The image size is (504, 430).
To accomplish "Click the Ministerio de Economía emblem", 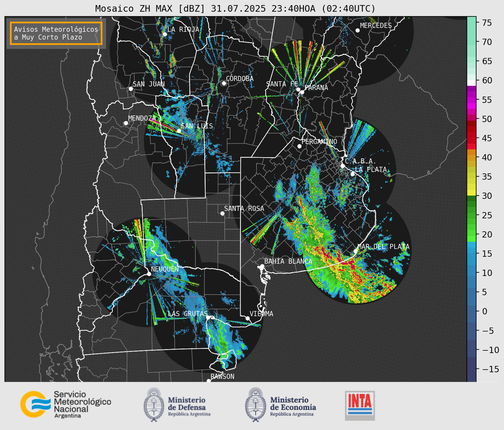I will 255,405.
